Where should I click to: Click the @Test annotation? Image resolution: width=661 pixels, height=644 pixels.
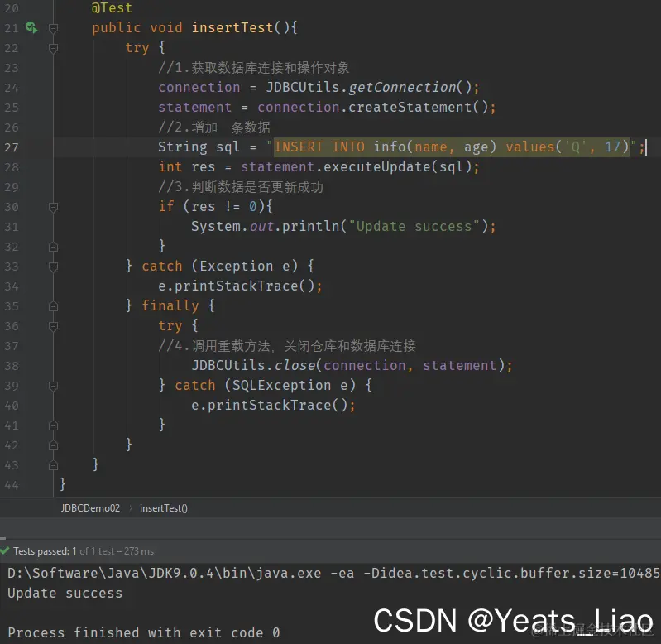pyautogui.click(x=112, y=7)
